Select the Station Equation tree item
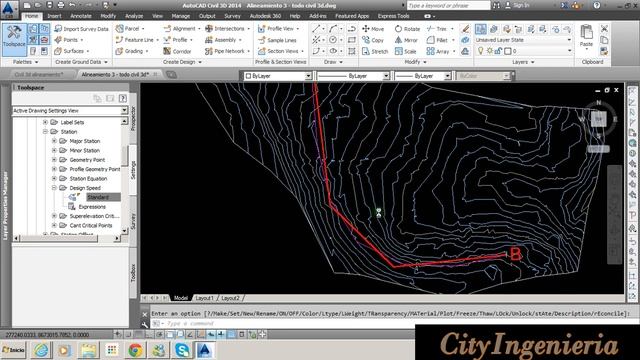The height and width of the screenshot is (360, 640). (x=88, y=178)
